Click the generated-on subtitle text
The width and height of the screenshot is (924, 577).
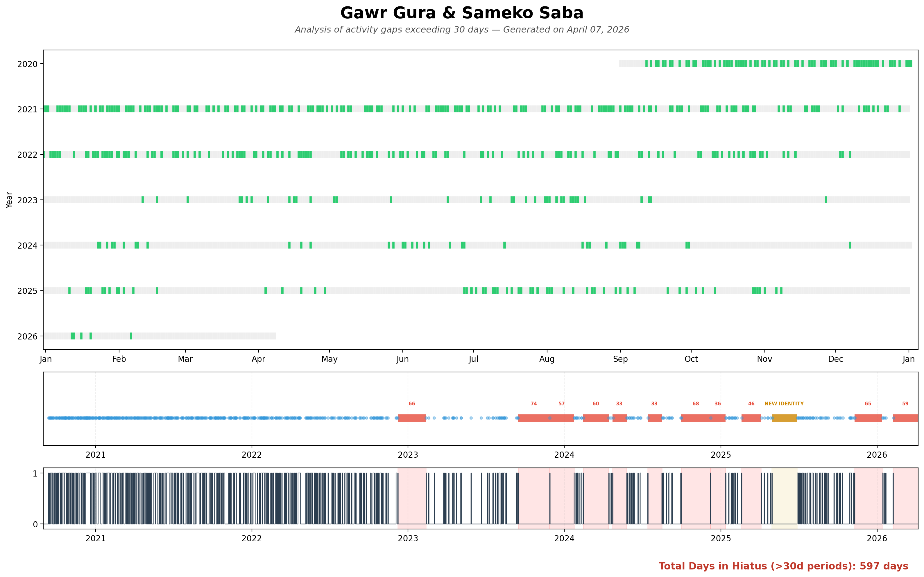tap(462, 30)
